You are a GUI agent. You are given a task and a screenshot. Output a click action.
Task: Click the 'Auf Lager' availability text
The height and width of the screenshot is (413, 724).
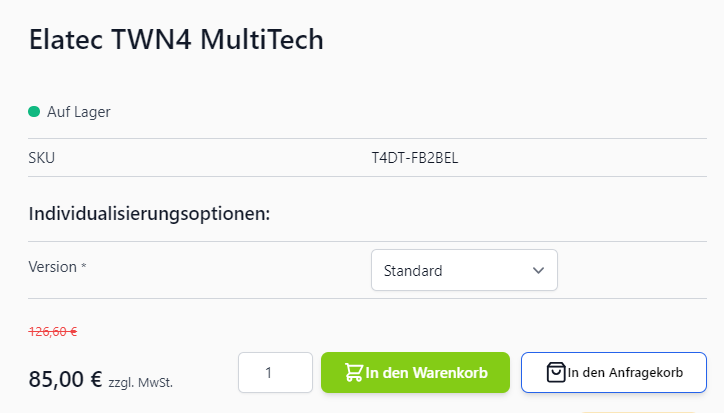[78, 112]
